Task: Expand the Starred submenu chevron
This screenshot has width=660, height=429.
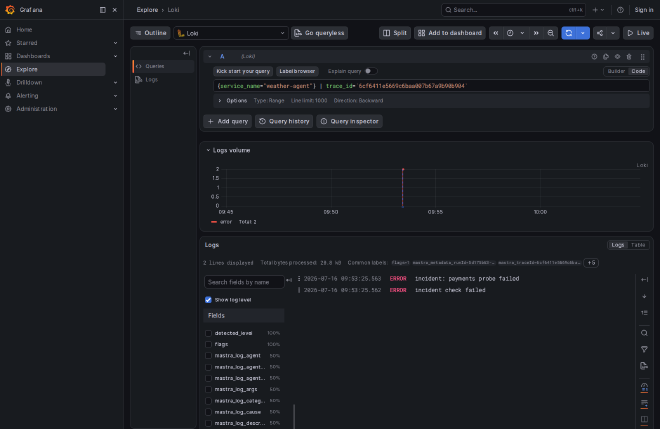Action: (115, 43)
